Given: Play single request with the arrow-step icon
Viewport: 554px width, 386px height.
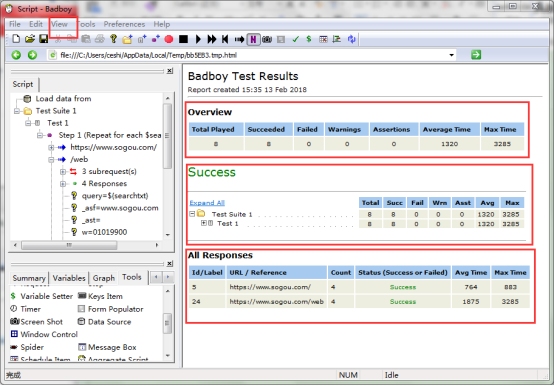Looking at the screenshot, I should coord(239,39).
